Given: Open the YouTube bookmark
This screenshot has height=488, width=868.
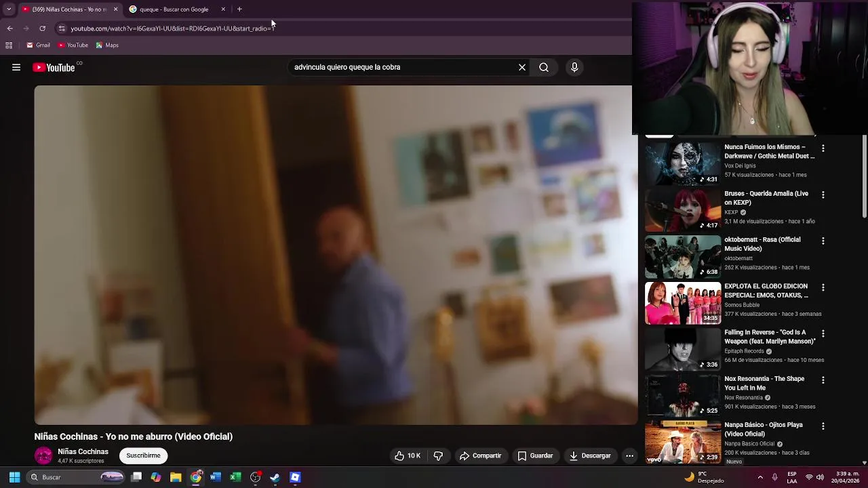Looking at the screenshot, I should pos(73,45).
